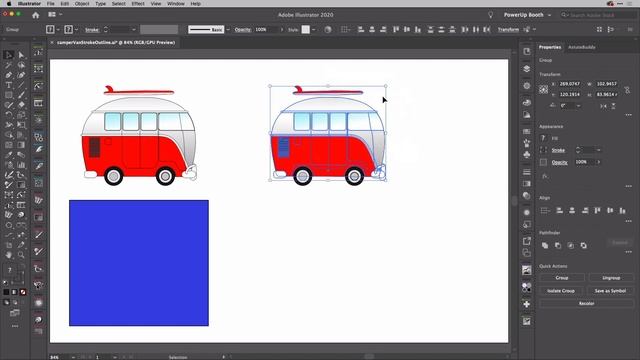Click the Home icon in top bar
Screen dimensions: 640x360
(x=36, y=15)
